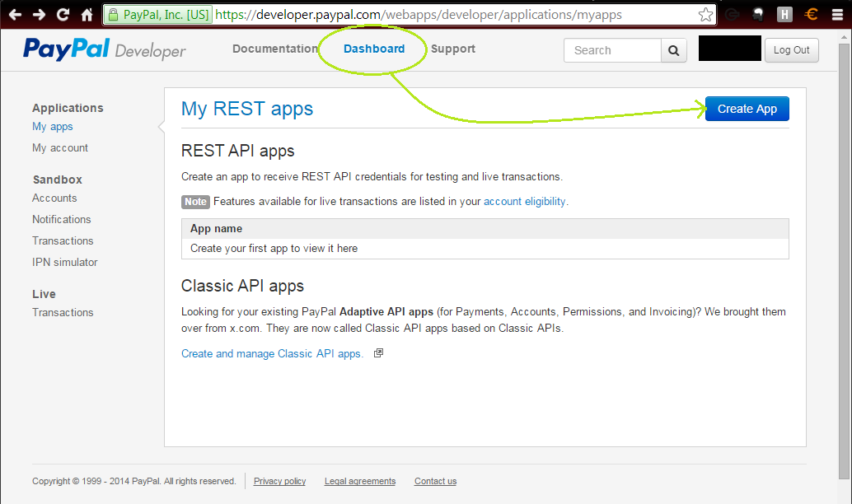Open the Support menu
Image resolution: width=852 pixels, height=504 pixels.
[453, 49]
